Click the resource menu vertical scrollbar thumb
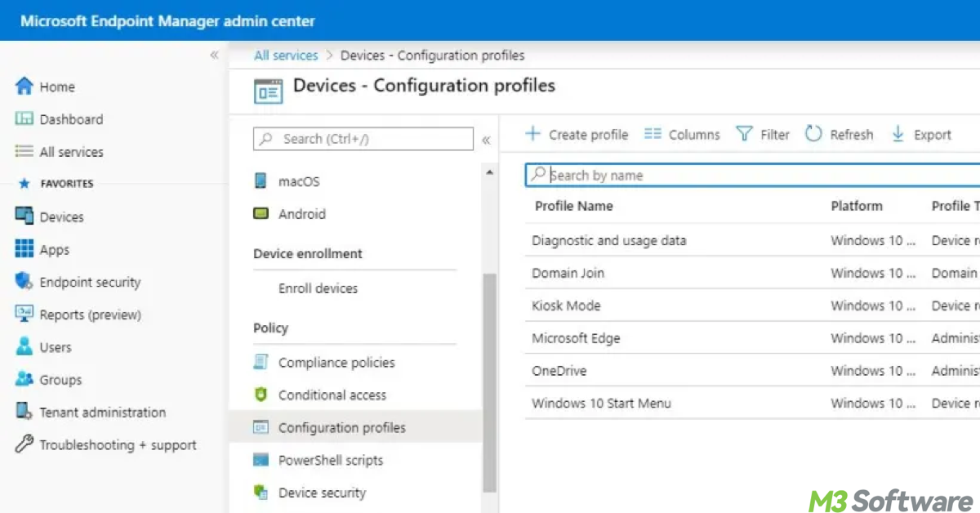The image size is (980, 513). (489, 383)
